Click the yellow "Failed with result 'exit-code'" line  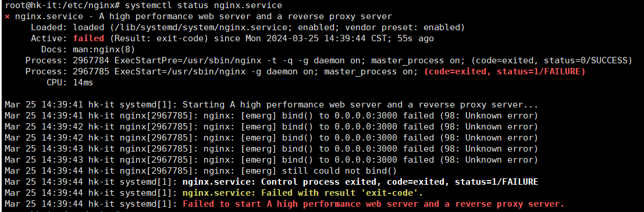303,193
